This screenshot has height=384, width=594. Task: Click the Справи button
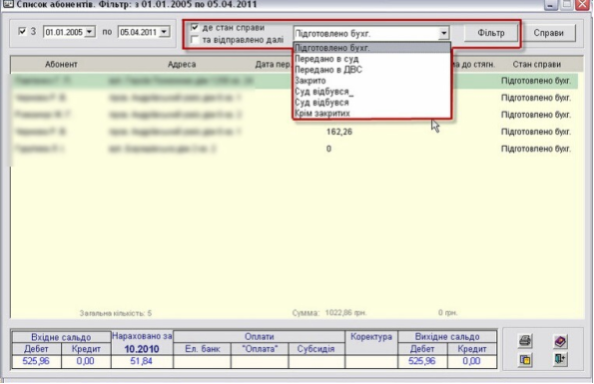(549, 33)
